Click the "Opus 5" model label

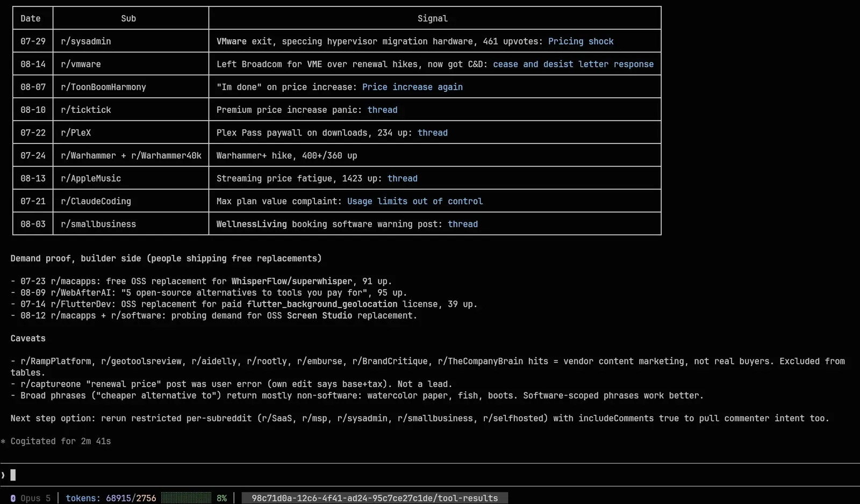pyautogui.click(x=35, y=498)
